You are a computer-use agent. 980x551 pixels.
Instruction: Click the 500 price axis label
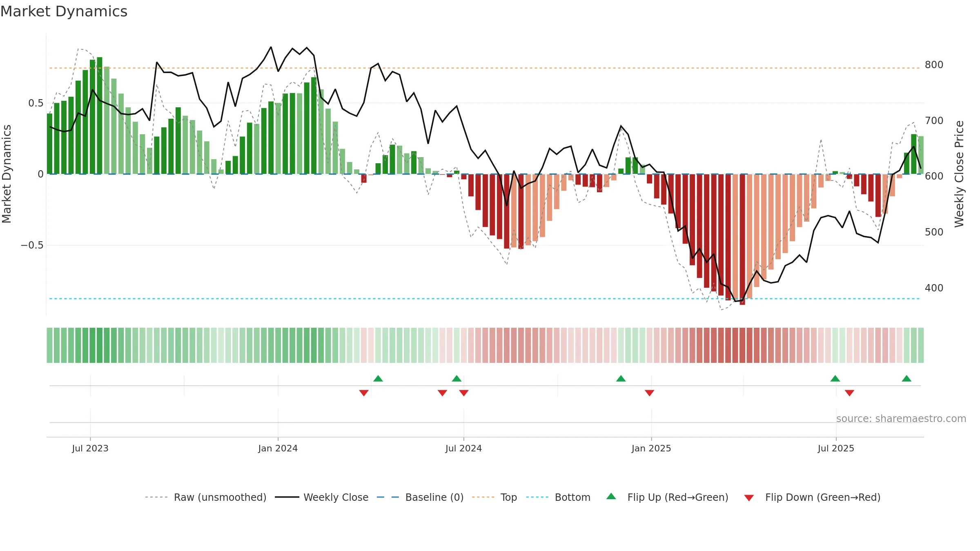click(x=934, y=232)
